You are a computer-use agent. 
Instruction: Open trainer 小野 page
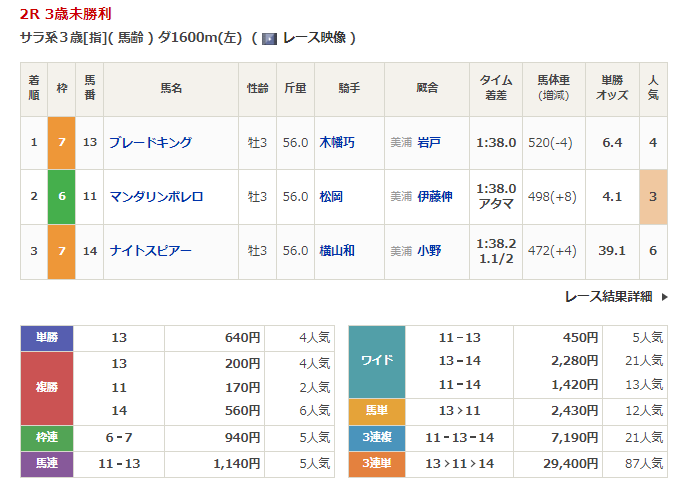[x=429, y=251]
